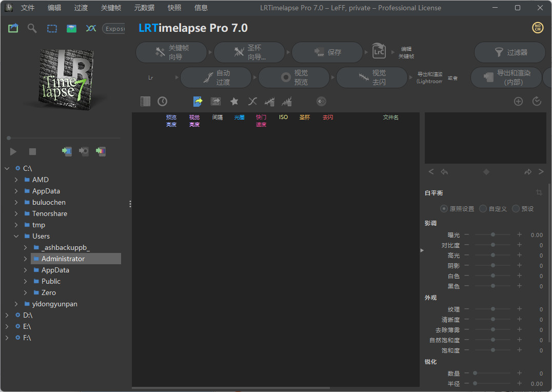
Task: Click the 曝光 slider handle
Action: point(493,234)
